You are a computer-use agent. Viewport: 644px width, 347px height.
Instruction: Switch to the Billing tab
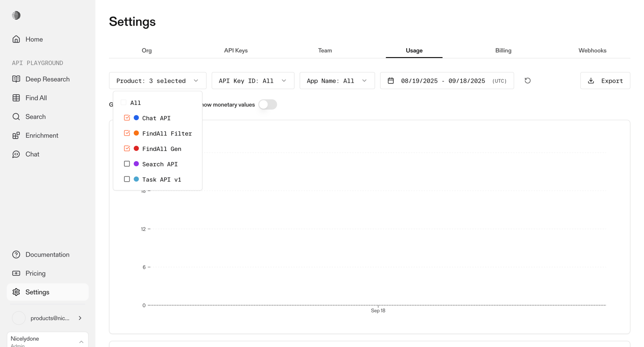[503, 50]
